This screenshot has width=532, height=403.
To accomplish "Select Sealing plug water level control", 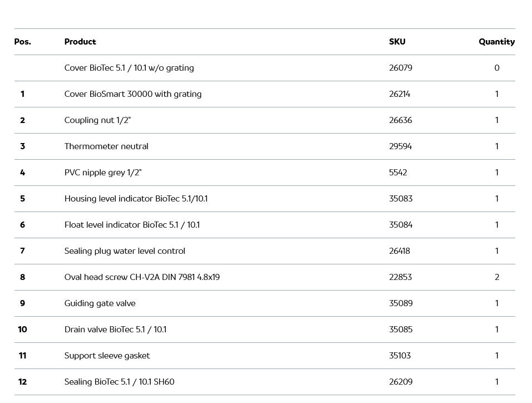I will tap(125, 251).
